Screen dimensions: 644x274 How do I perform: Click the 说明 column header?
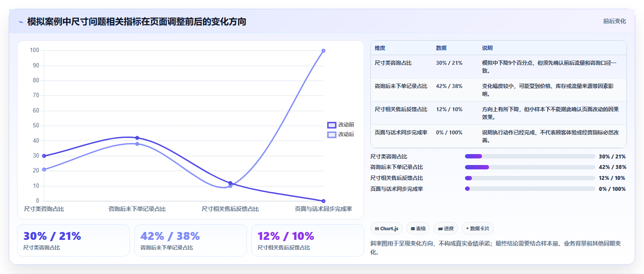[487, 48]
